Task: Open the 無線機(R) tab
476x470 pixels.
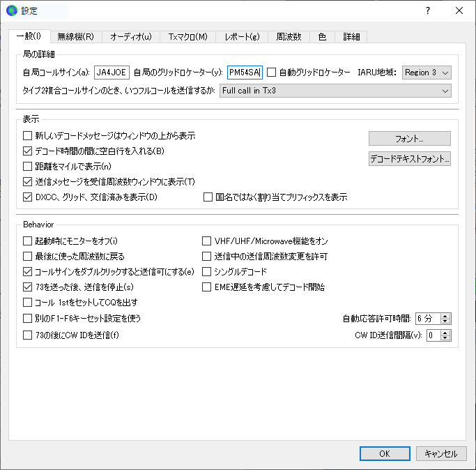Action: coord(76,37)
